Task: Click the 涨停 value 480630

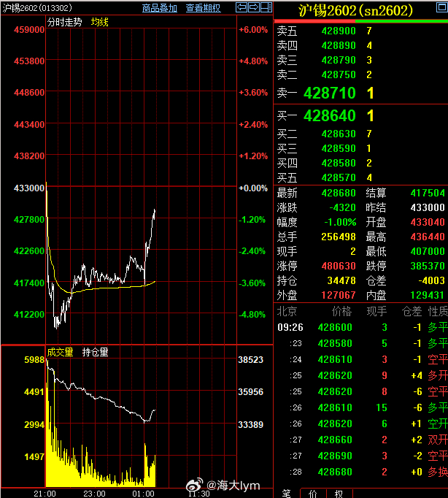Action: click(x=339, y=266)
